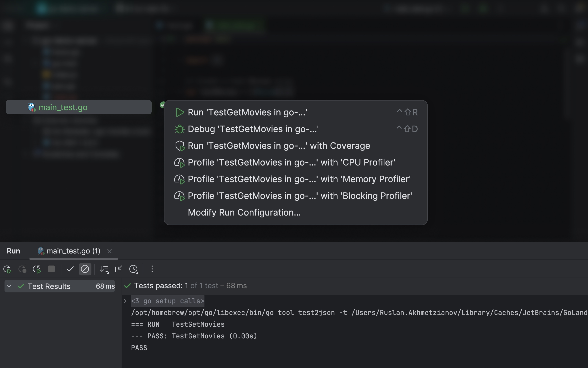Close the main_test.go (1) run tab
The height and width of the screenshot is (368, 588).
click(x=109, y=251)
